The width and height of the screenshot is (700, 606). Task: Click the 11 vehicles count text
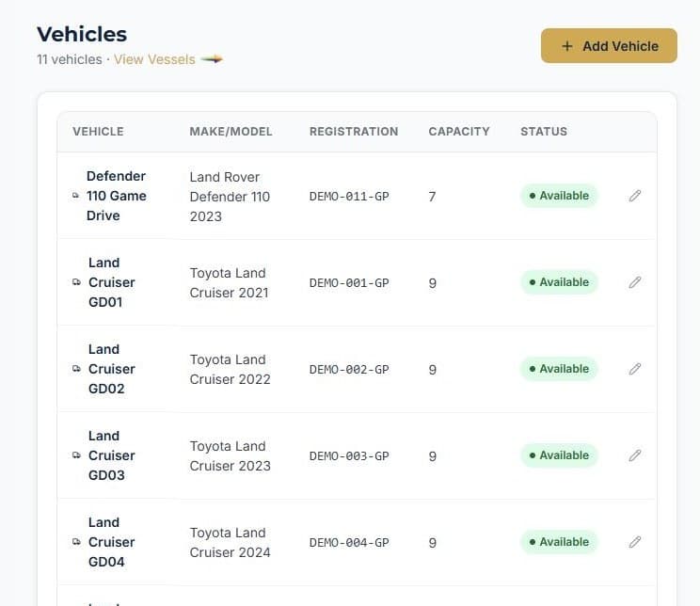70,59
